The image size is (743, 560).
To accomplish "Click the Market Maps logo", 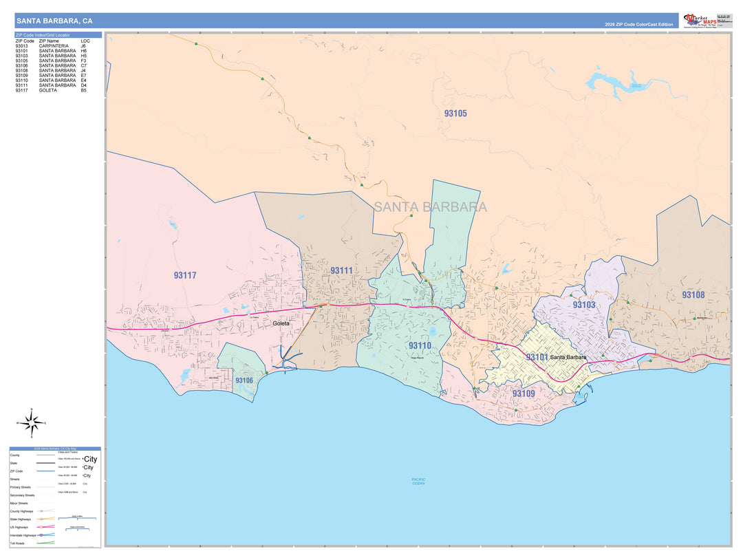I will coord(700,21).
